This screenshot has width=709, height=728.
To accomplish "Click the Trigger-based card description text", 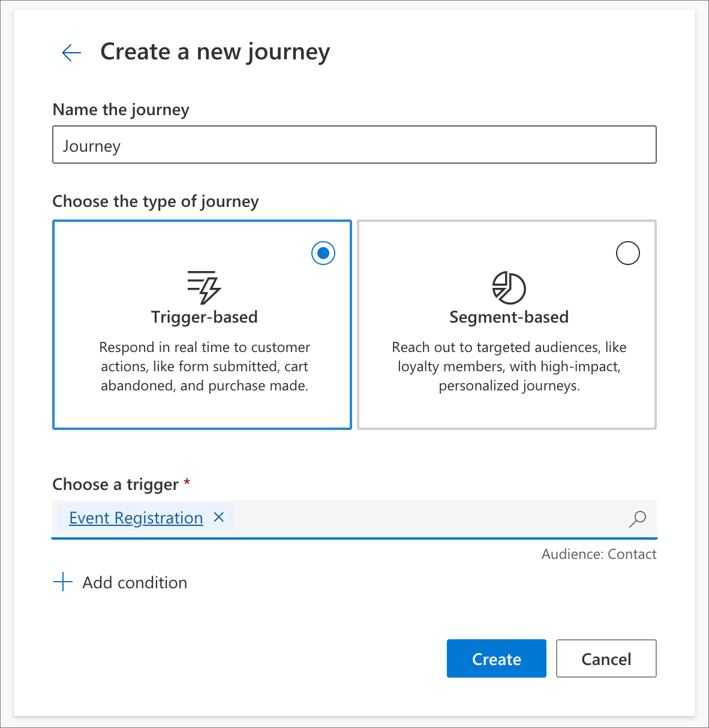I will coord(204,366).
